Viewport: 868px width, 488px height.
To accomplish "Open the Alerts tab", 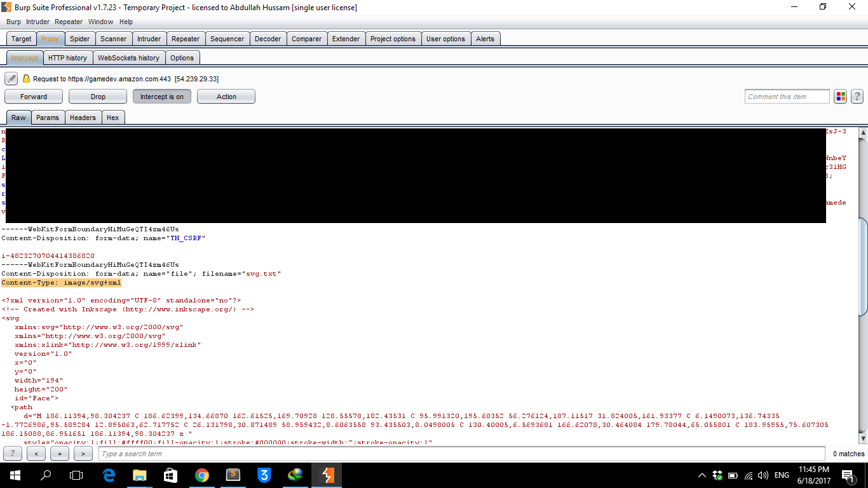I will pos(485,39).
